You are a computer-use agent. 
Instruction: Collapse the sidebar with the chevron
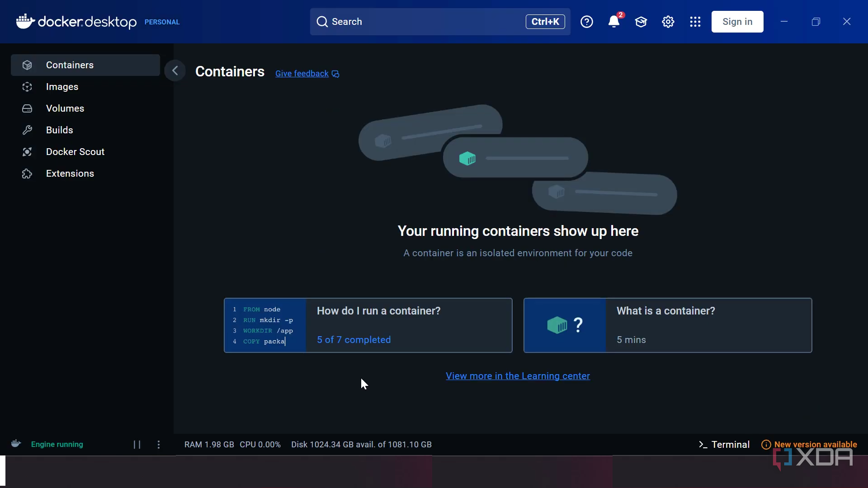pos(175,70)
